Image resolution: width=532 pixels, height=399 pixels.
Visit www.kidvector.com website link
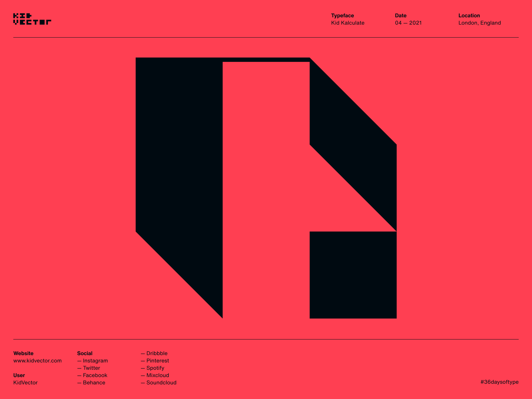click(37, 360)
